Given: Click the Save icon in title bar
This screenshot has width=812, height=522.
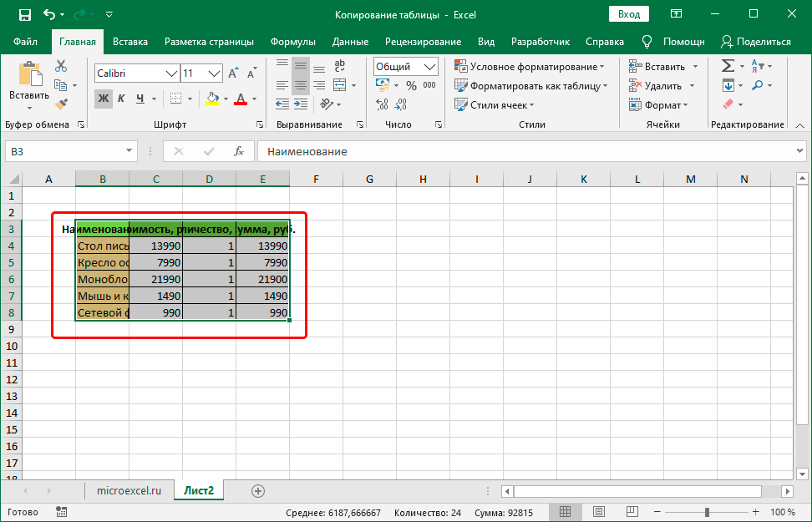Looking at the screenshot, I should 24,15.
